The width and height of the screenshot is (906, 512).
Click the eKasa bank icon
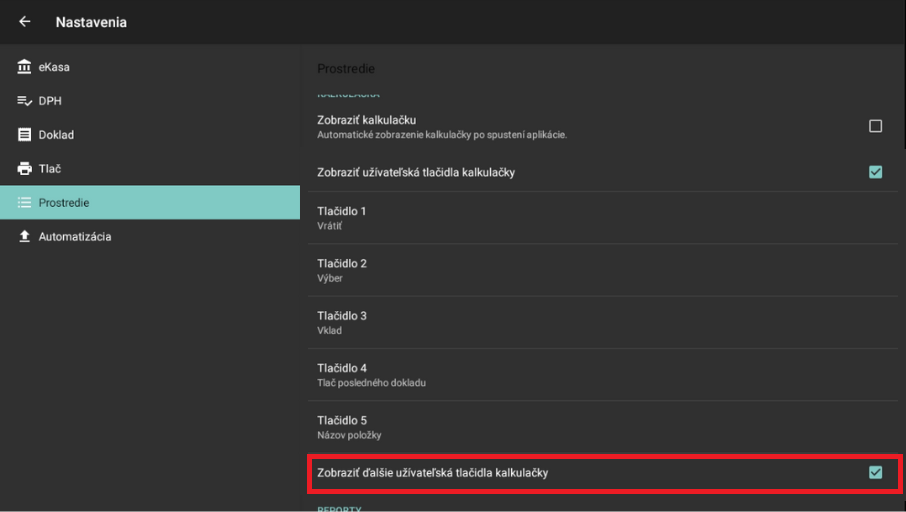[x=25, y=67]
